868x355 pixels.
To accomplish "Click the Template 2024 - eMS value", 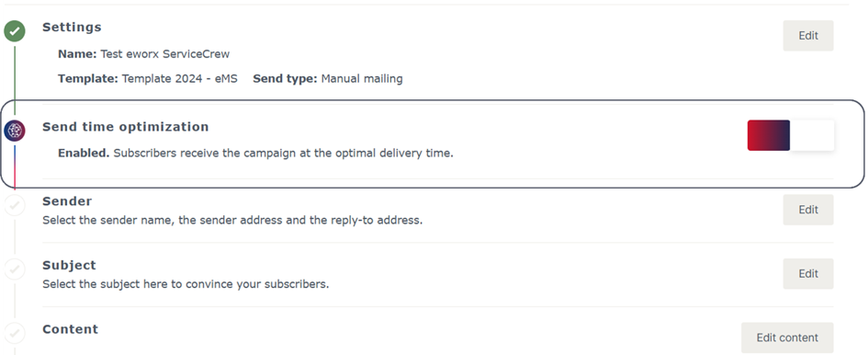I will [x=179, y=79].
